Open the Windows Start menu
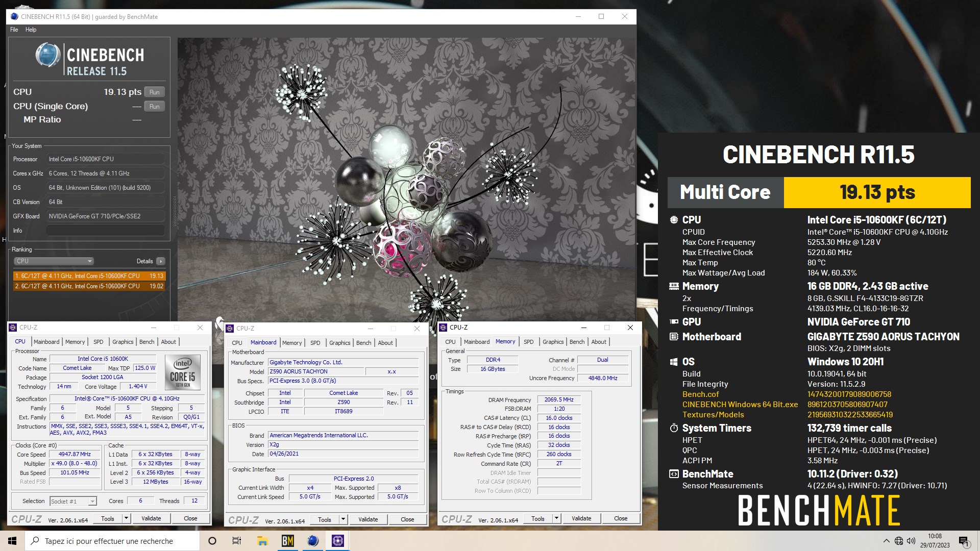980x551 pixels. pos(12,541)
